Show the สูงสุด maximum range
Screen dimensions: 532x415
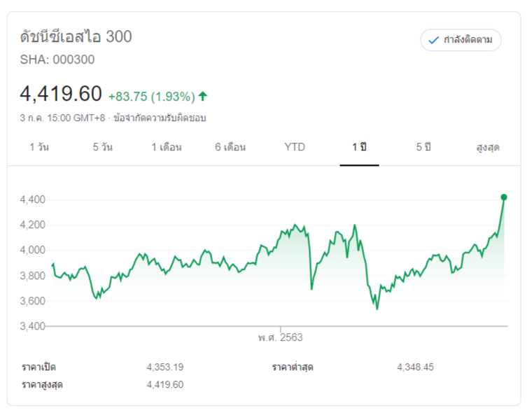(x=487, y=147)
